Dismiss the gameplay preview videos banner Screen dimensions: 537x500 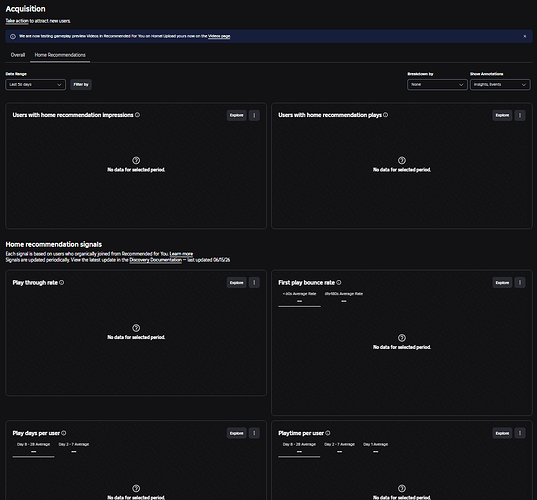click(x=525, y=36)
